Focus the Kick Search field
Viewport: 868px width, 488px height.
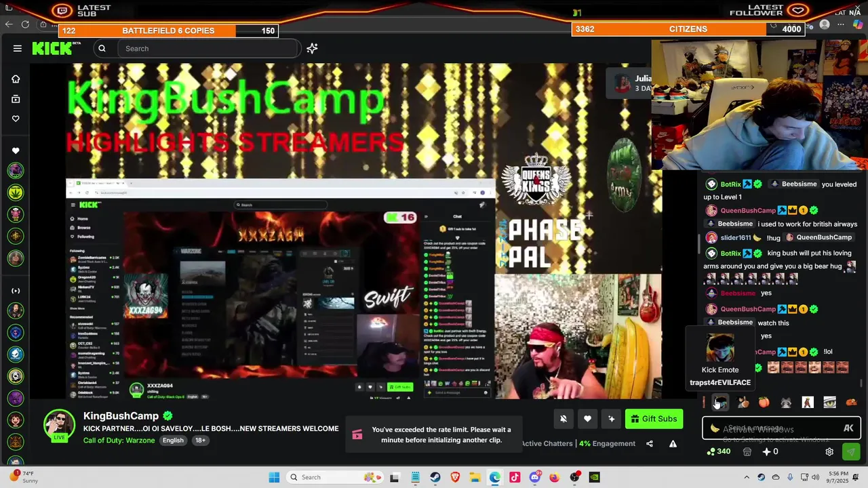click(x=209, y=48)
